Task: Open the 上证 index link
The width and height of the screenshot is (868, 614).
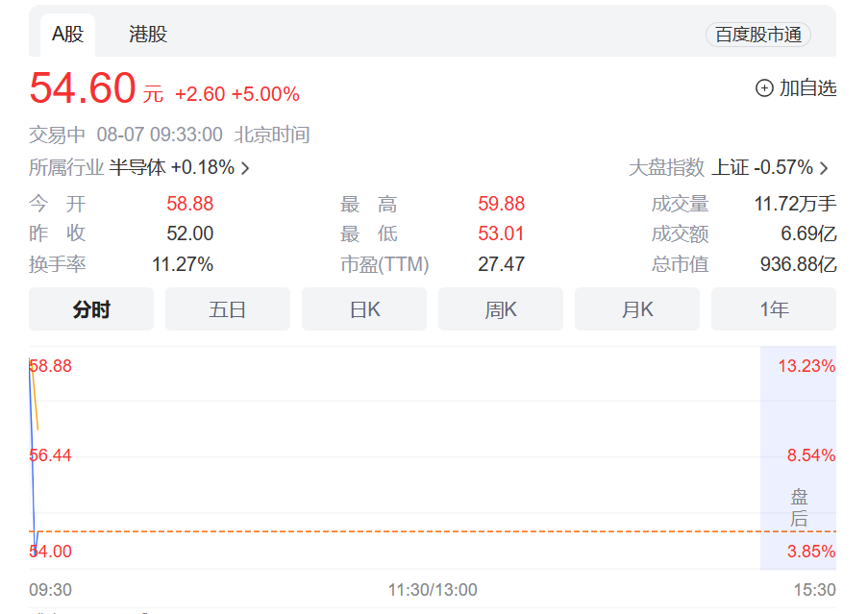Action: (731, 167)
